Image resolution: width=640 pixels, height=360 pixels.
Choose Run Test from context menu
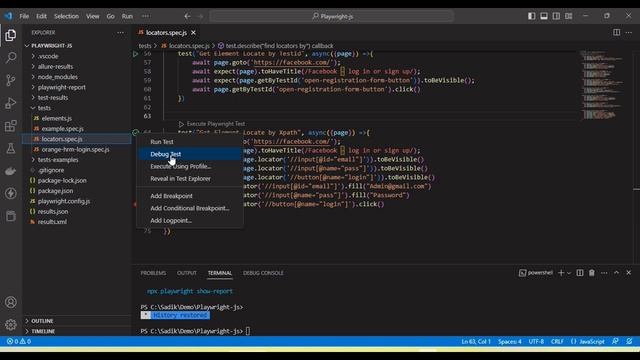[190, 142]
